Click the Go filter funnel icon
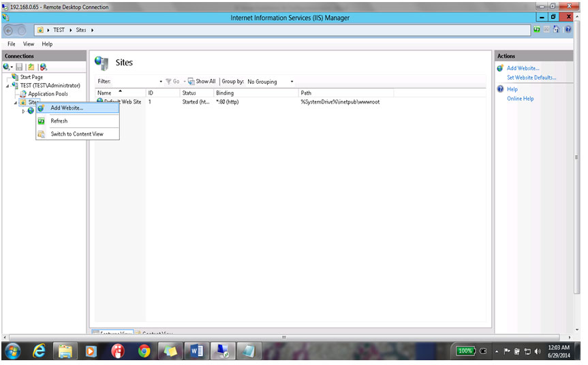The height and width of the screenshot is (365, 588). [168, 81]
